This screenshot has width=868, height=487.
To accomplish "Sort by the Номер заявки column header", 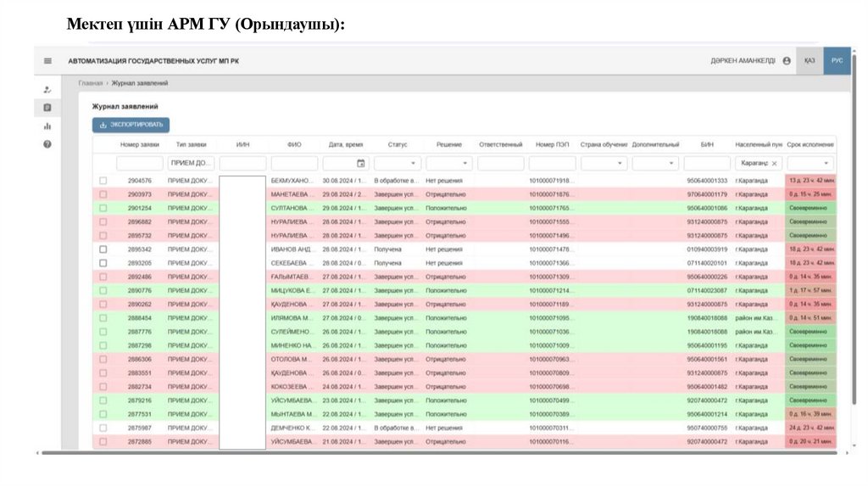I will (140, 144).
